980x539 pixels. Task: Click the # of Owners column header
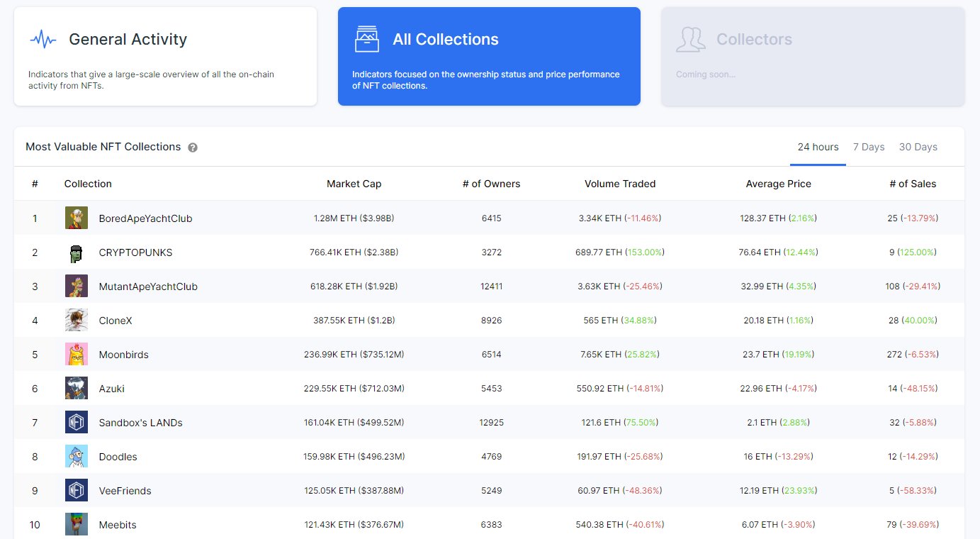(x=491, y=184)
